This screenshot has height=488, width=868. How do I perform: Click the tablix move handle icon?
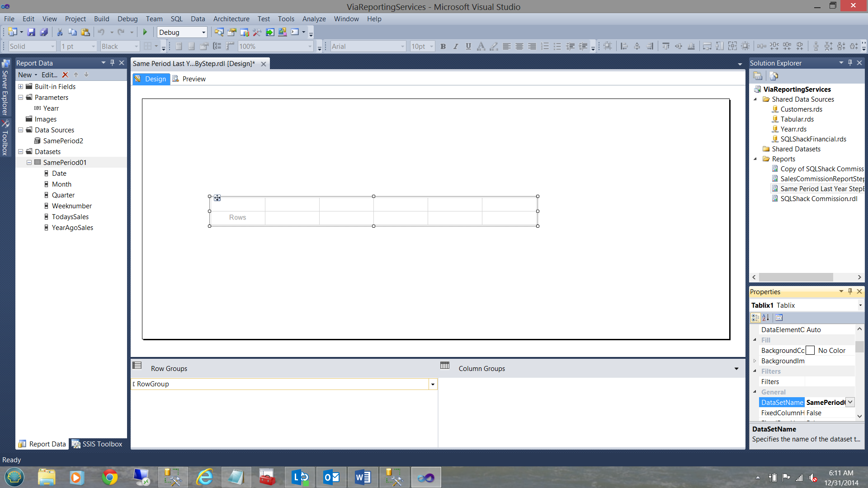click(217, 198)
